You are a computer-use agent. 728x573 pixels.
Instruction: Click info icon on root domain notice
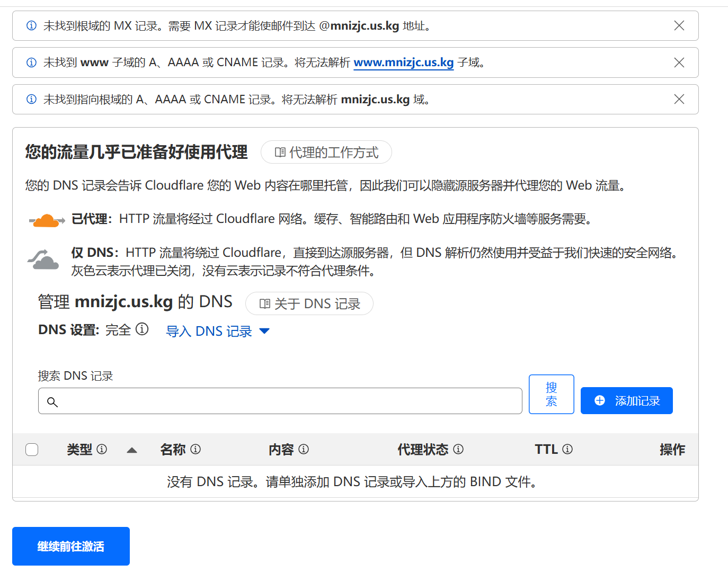[32, 99]
